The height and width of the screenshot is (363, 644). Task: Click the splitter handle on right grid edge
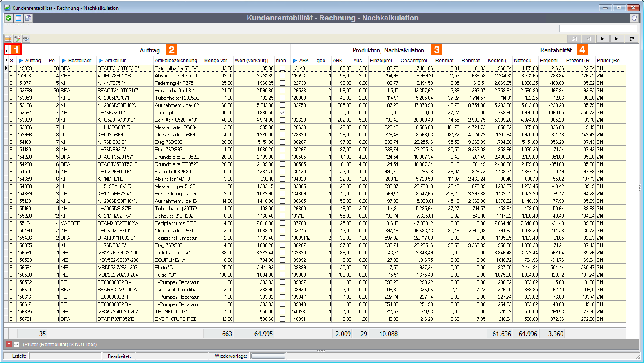[640, 187]
